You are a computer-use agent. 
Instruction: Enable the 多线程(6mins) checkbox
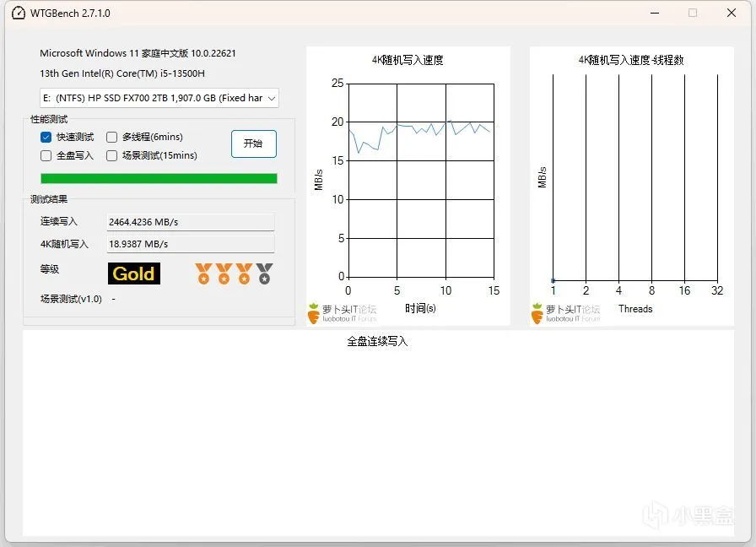tap(112, 137)
